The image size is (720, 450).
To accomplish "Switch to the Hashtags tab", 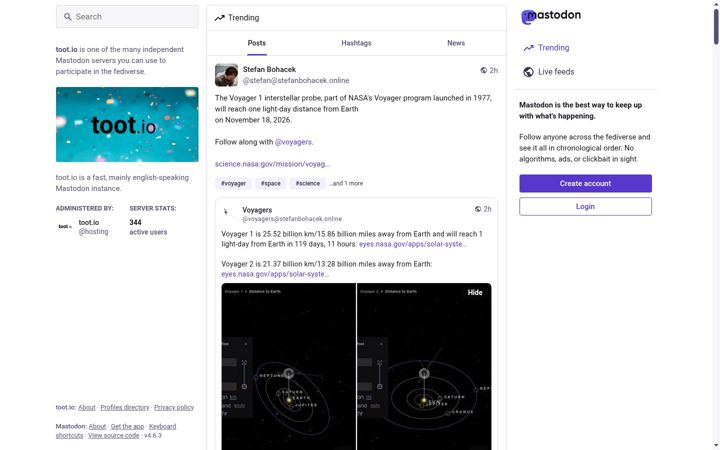I will click(x=356, y=43).
